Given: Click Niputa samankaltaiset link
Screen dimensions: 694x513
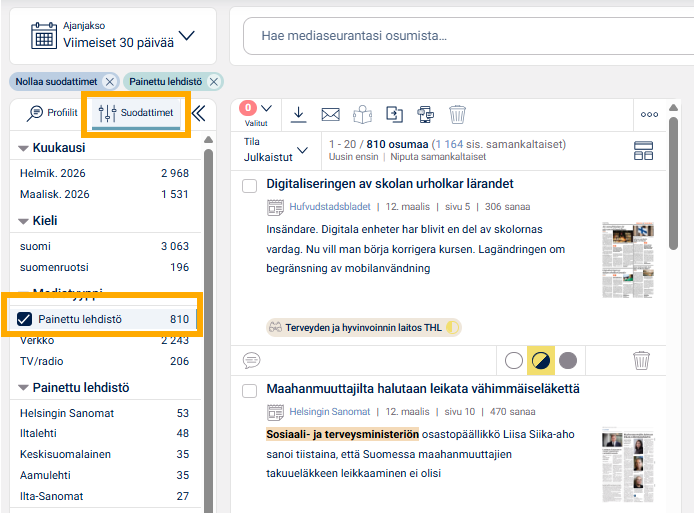Looking at the screenshot, I should click(438, 157).
